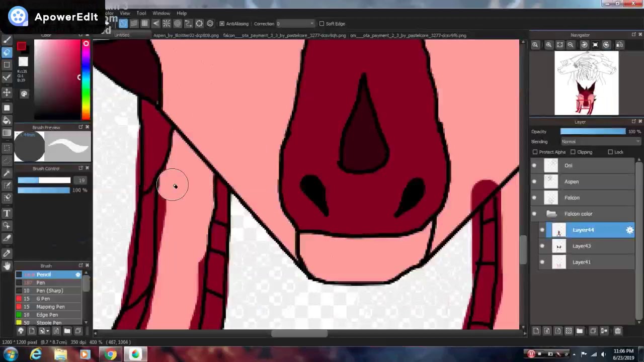Hide the Layer43 layer
Image resolution: width=644 pixels, height=362 pixels.
pyautogui.click(x=542, y=246)
